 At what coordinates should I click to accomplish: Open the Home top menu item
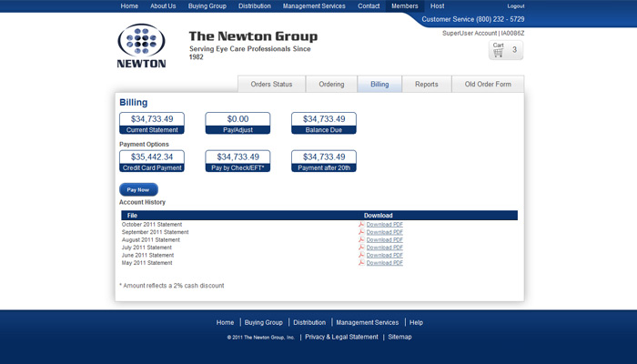129,6
